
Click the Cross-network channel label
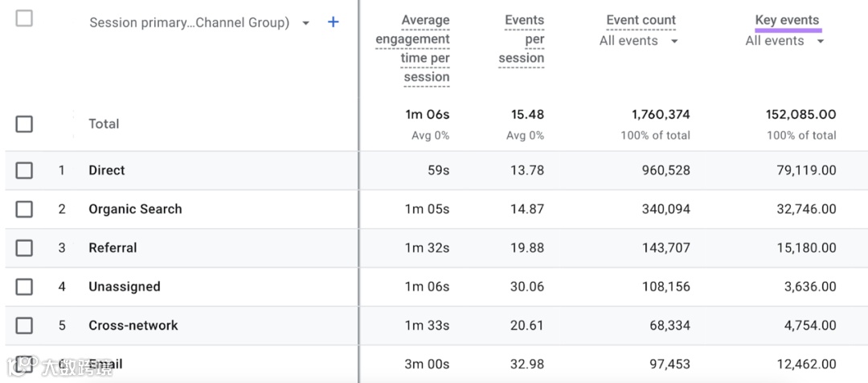[x=133, y=325]
